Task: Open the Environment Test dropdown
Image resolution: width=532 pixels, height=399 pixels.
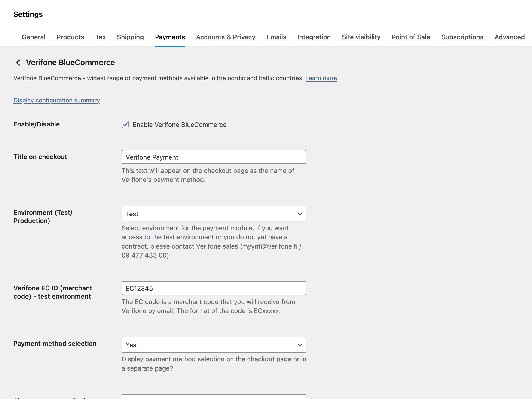Action: [x=214, y=214]
